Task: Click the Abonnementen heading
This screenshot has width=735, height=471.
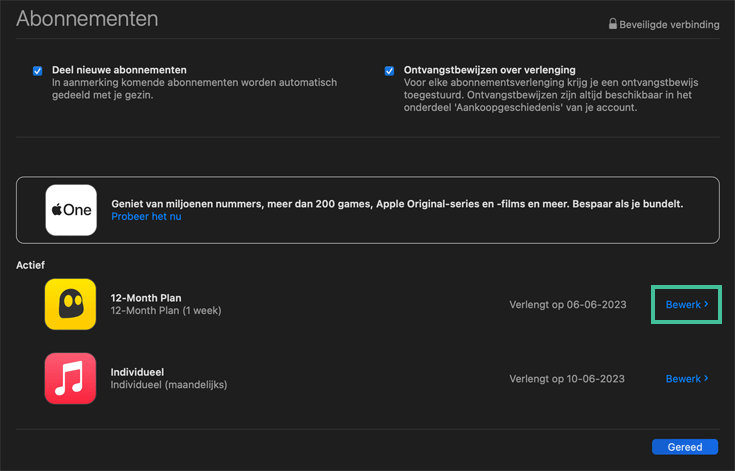Action: pyautogui.click(x=87, y=19)
